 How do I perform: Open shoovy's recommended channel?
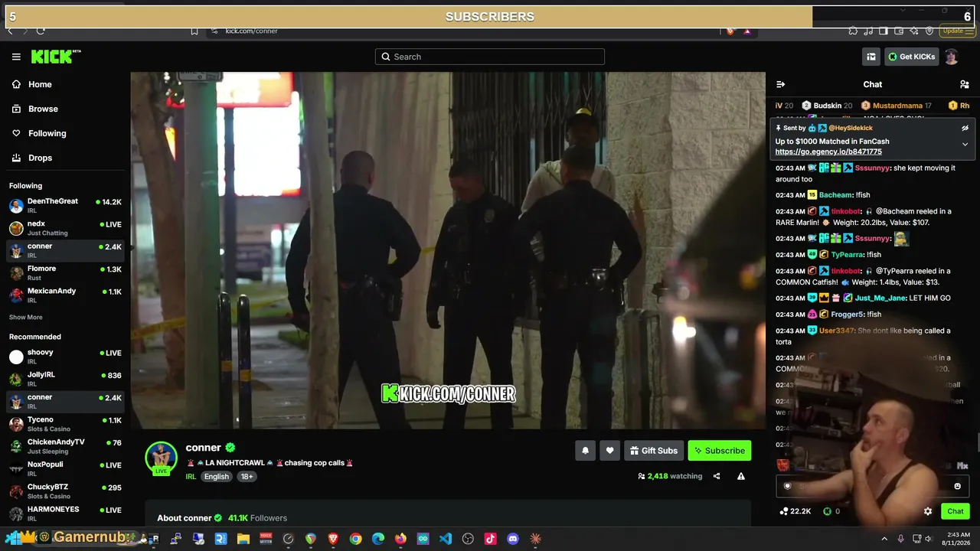point(65,357)
